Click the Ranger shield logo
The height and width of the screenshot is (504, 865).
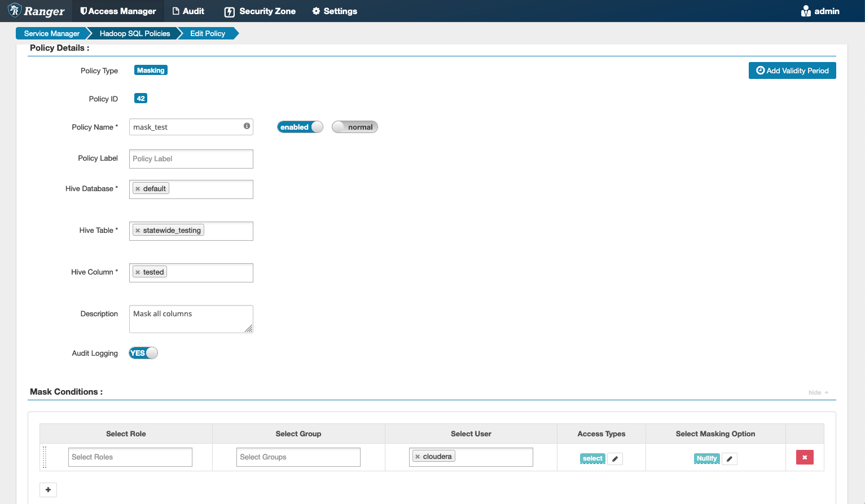(14, 11)
